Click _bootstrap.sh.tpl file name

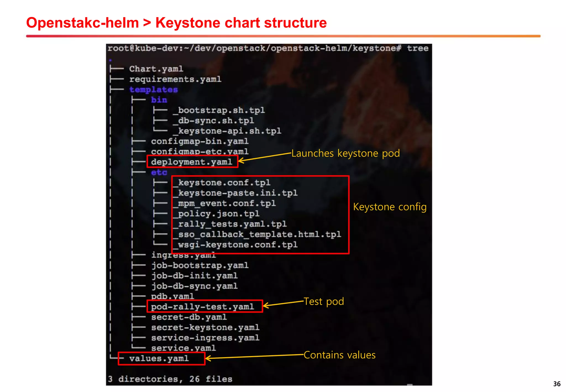pos(219,110)
